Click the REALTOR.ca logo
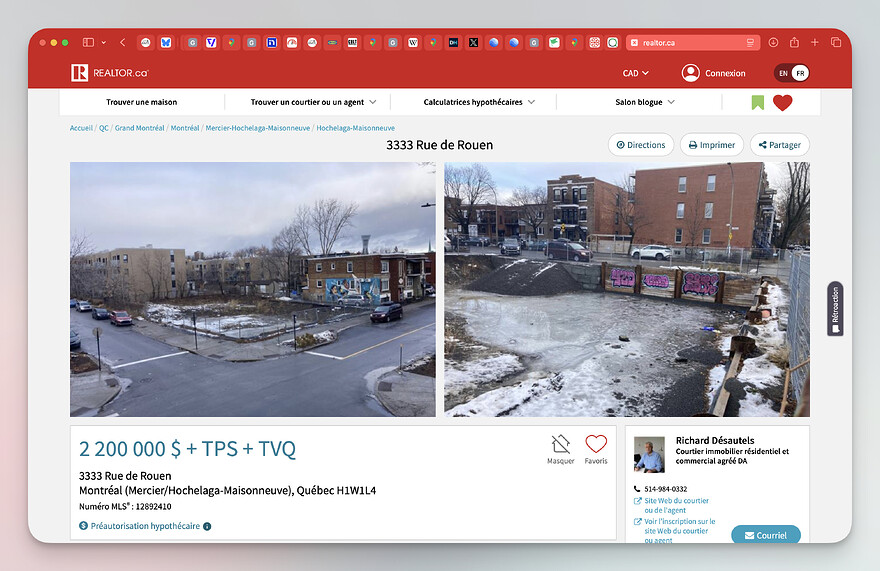The image size is (880, 571). point(109,73)
